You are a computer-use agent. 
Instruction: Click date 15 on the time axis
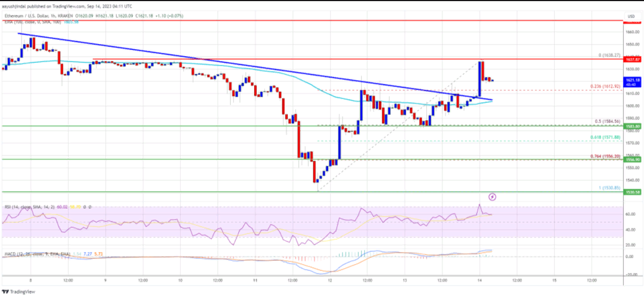point(554,280)
